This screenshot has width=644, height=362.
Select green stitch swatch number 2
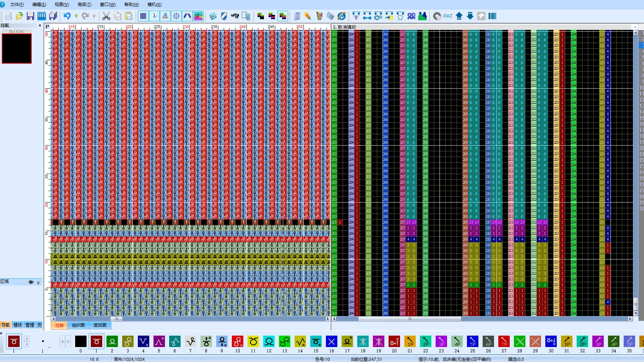[112, 341]
